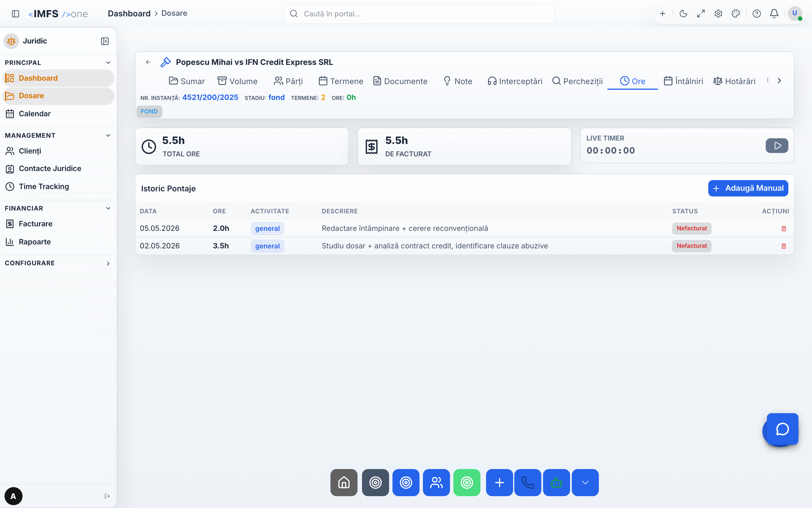This screenshot has height=508, width=812.
Task: Start the live timer play button
Action: (777, 145)
